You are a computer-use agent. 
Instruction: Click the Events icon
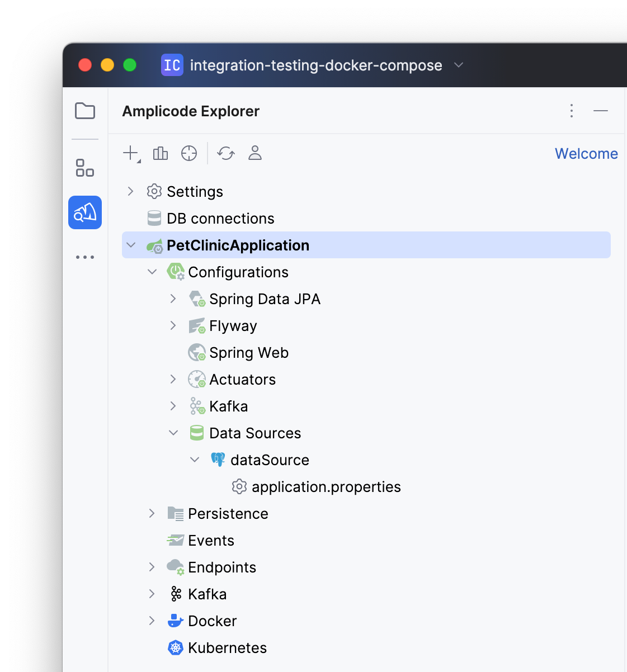pyautogui.click(x=176, y=541)
